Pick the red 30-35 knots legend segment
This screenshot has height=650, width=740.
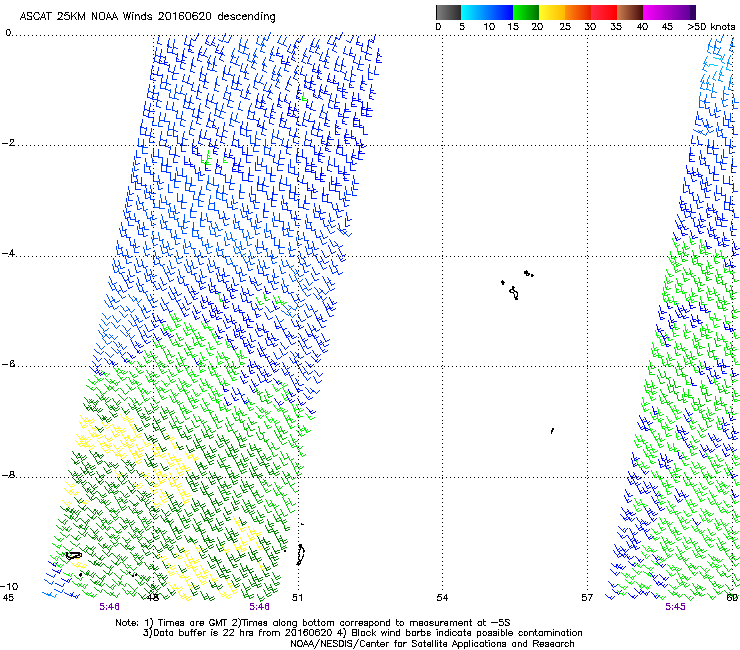click(x=604, y=12)
